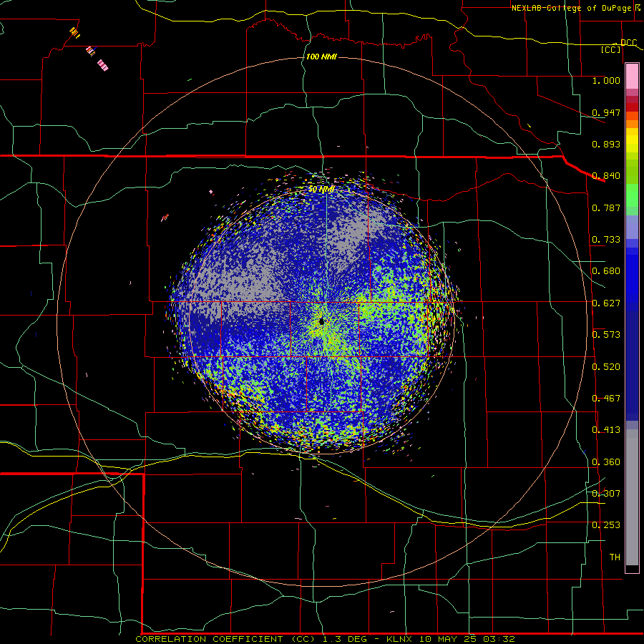Click the 0.627 color scale value

pyautogui.click(x=606, y=303)
